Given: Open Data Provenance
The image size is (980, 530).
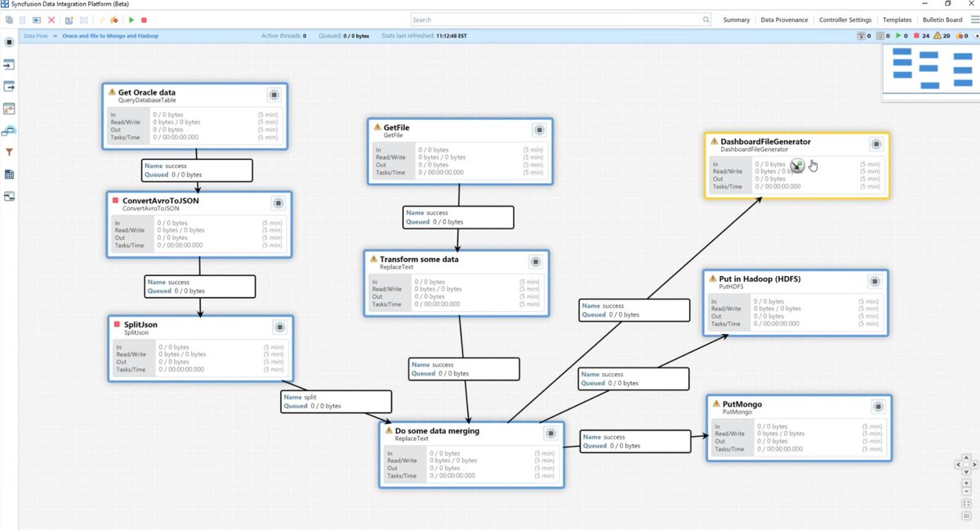Looking at the screenshot, I should coord(784,20).
